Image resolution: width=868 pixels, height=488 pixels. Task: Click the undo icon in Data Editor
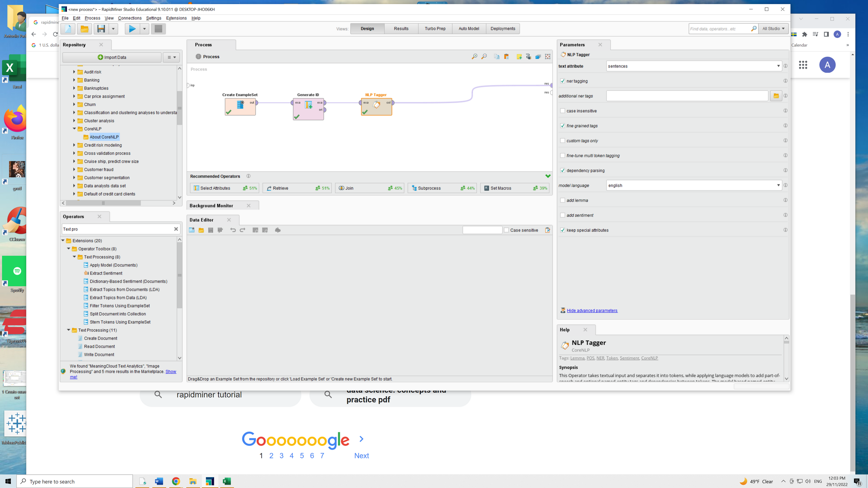pyautogui.click(x=233, y=230)
